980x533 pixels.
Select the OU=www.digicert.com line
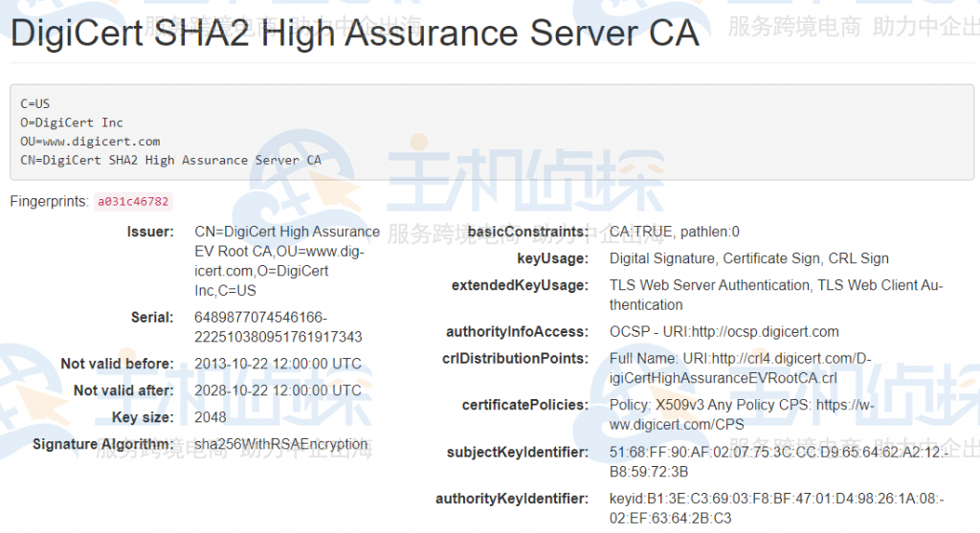coord(90,142)
